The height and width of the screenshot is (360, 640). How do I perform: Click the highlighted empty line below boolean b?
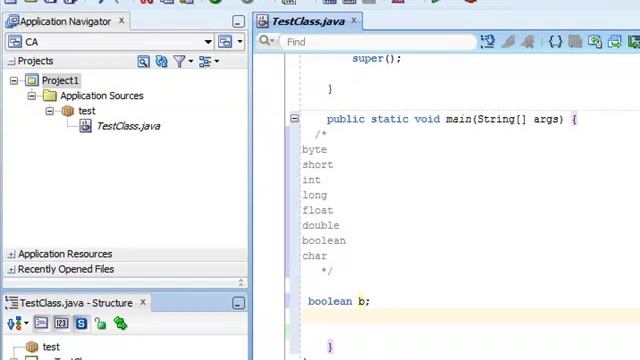pyautogui.click(x=471, y=317)
